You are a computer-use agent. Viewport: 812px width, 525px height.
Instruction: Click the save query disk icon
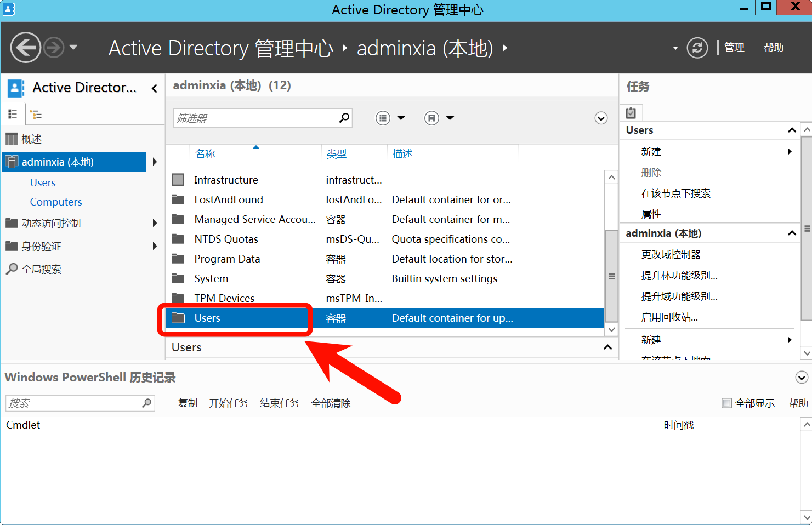[x=431, y=118]
